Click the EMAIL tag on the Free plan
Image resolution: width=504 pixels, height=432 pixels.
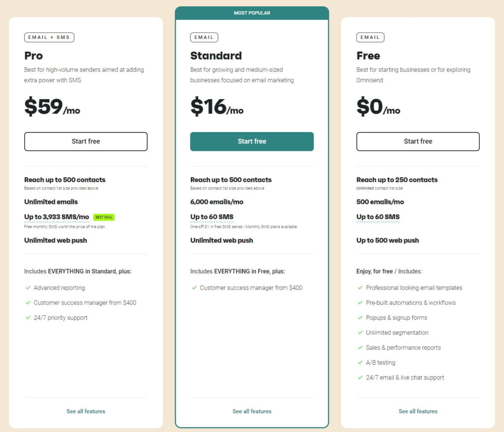click(x=370, y=37)
